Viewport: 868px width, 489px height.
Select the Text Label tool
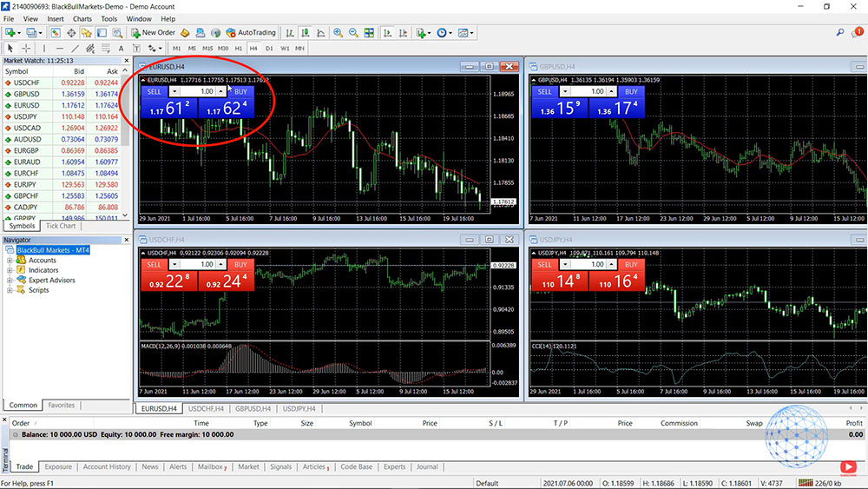coord(136,48)
